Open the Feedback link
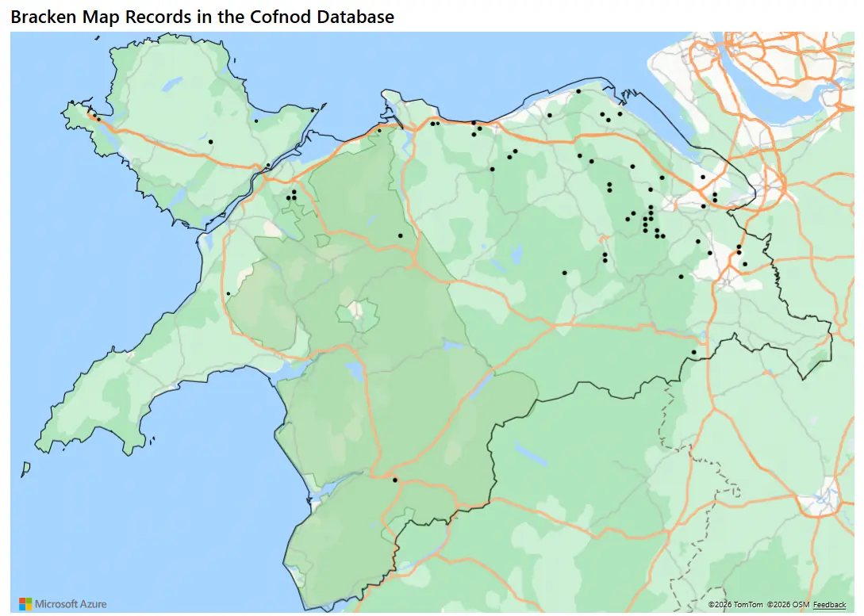Image resolution: width=864 pixels, height=616 pixels. pos(829,605)
